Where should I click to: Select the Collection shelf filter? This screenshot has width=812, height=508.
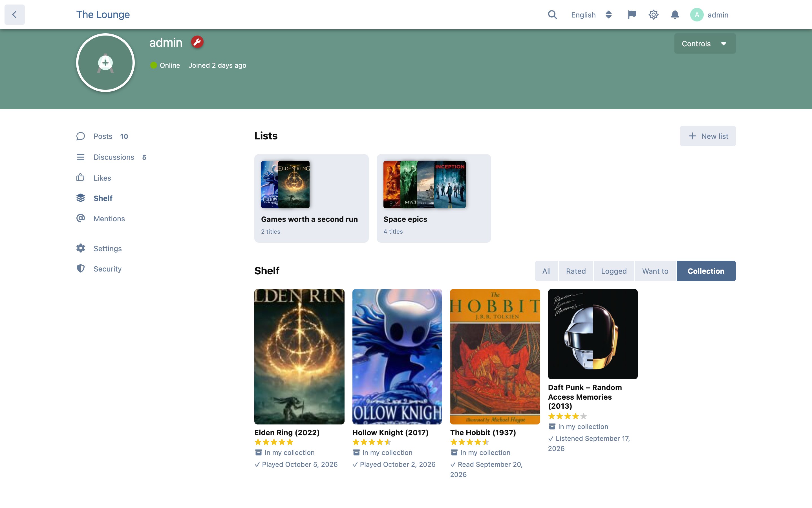click(x=706, y=271)
